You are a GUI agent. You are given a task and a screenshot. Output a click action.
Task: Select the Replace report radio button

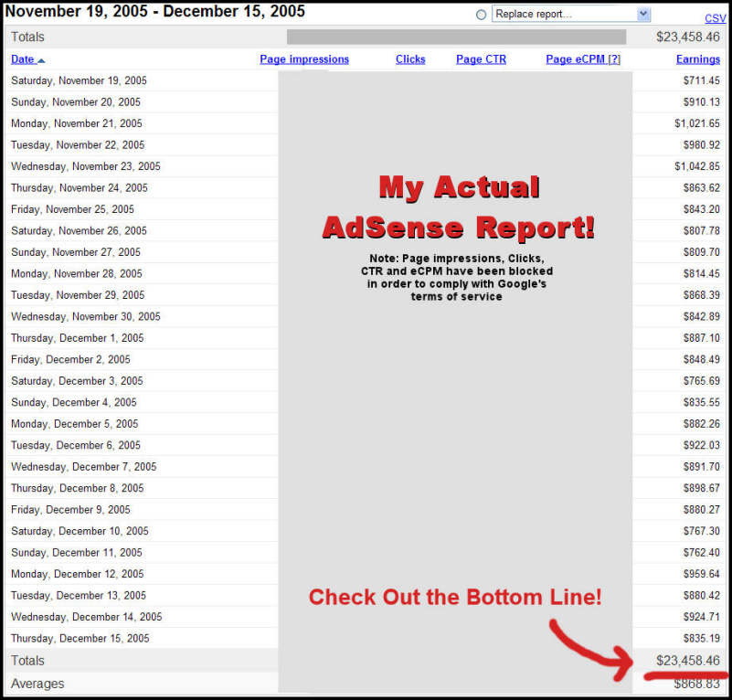(x=481, y=15)
